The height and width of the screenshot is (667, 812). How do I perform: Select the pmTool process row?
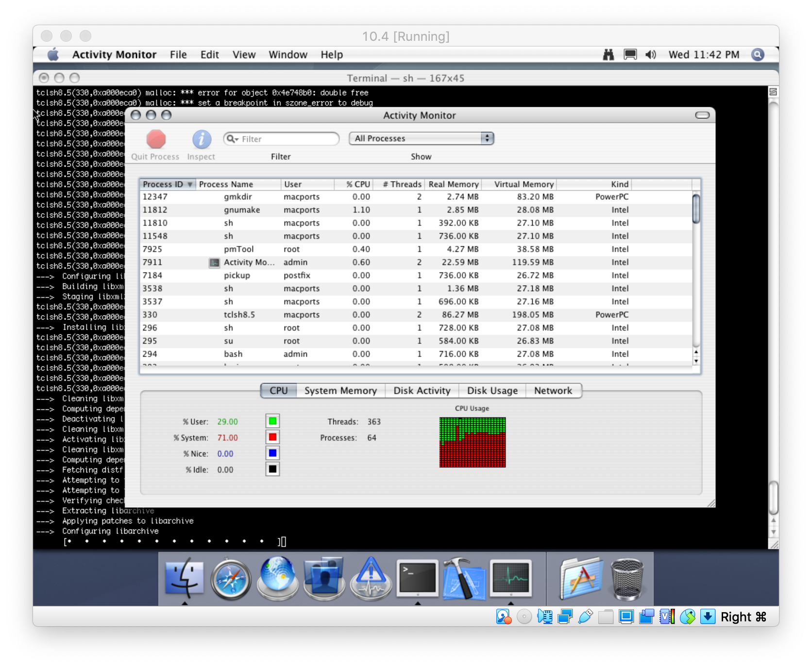tap(416, 249)
